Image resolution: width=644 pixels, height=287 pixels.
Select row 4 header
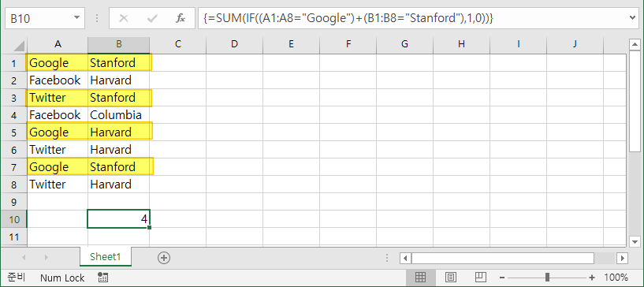tap(14, 115)
